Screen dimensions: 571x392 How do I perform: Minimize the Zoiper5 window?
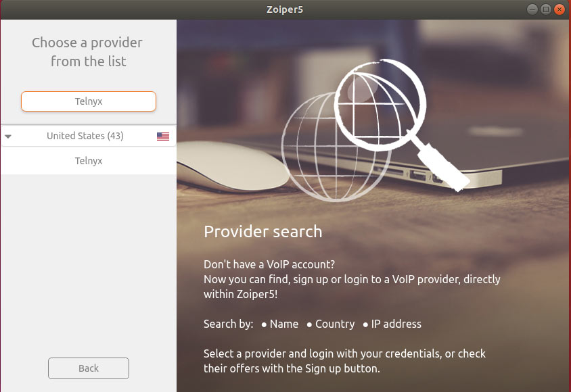coord(532,9)
